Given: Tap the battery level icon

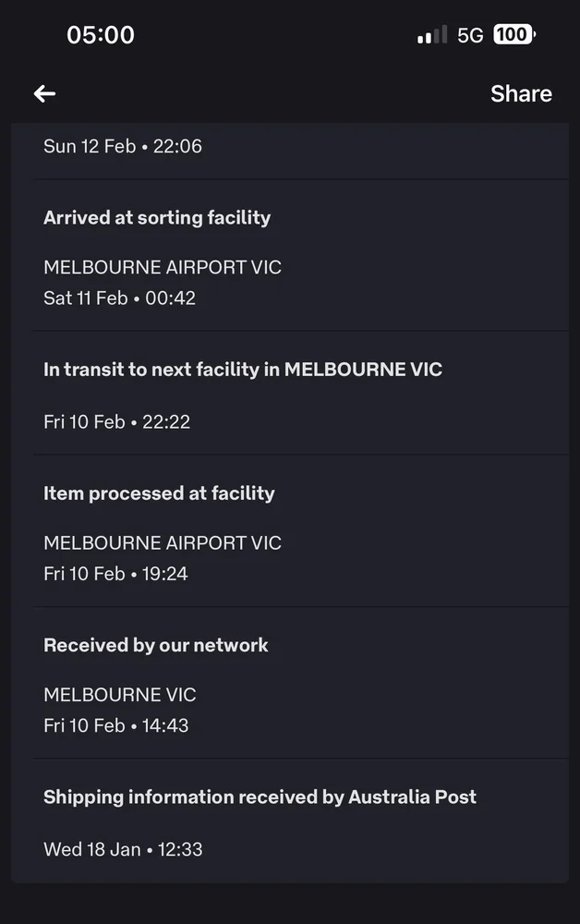Looking at the screenshot, I should pos(514,35).
